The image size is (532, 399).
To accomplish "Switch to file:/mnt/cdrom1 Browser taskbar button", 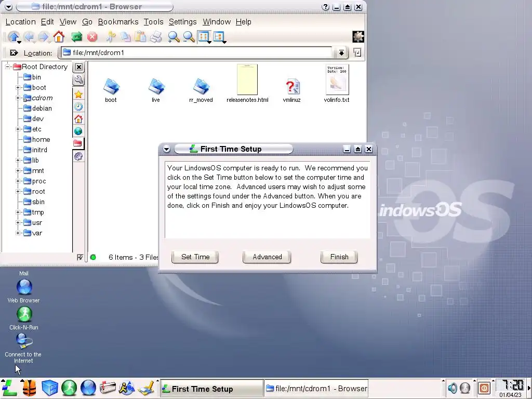I will pos(316,389).
